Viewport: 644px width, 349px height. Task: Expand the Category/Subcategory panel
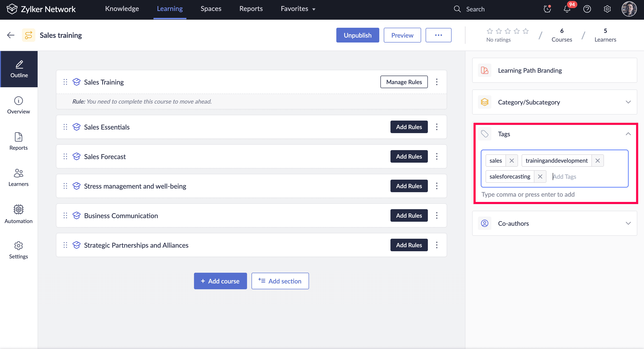point(628,102)
